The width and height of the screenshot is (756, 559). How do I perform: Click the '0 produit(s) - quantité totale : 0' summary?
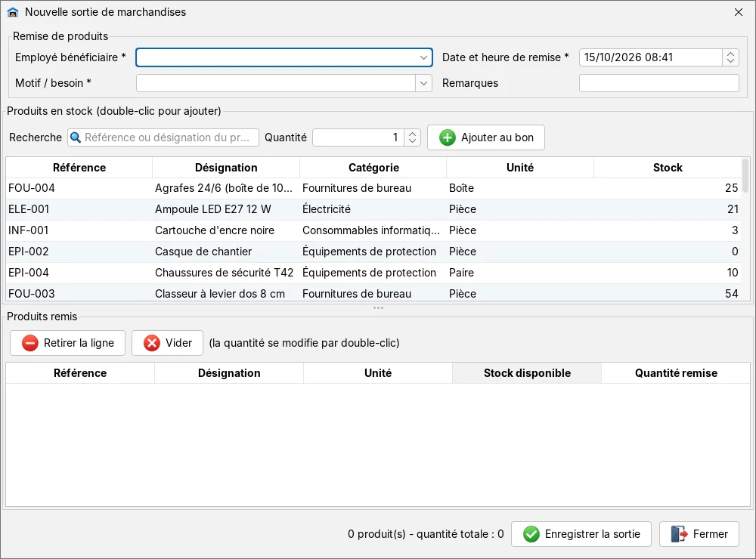click(x=426, y=534)
